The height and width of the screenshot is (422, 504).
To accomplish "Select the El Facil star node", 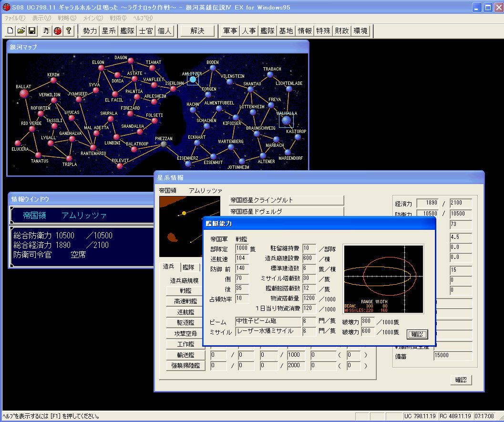I will [115, 94].
